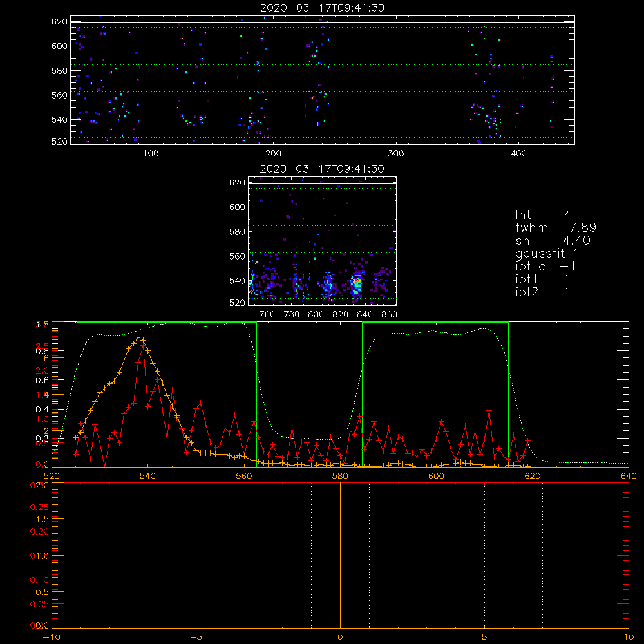Click x-axis label 840 on middle plot

tap(365, 315)
